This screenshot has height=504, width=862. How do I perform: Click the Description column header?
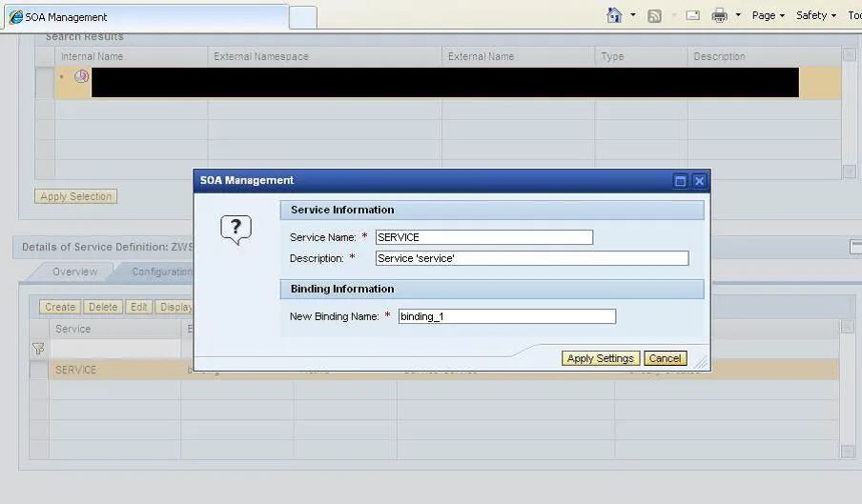764,56
